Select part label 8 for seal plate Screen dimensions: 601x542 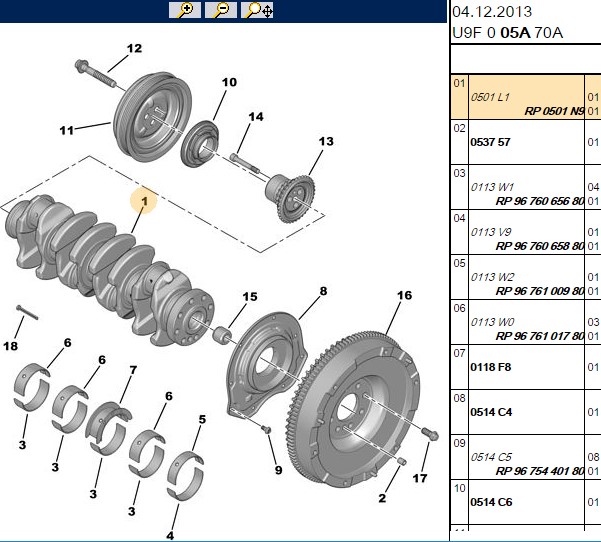click(x=323, y=291)
